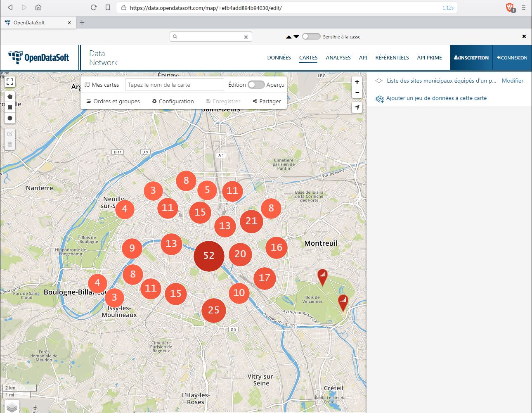The width and height of the screenshot is (532, 413).
Task: Enable the Sensible à la casse toggle
Action: [x=311, y=36]
